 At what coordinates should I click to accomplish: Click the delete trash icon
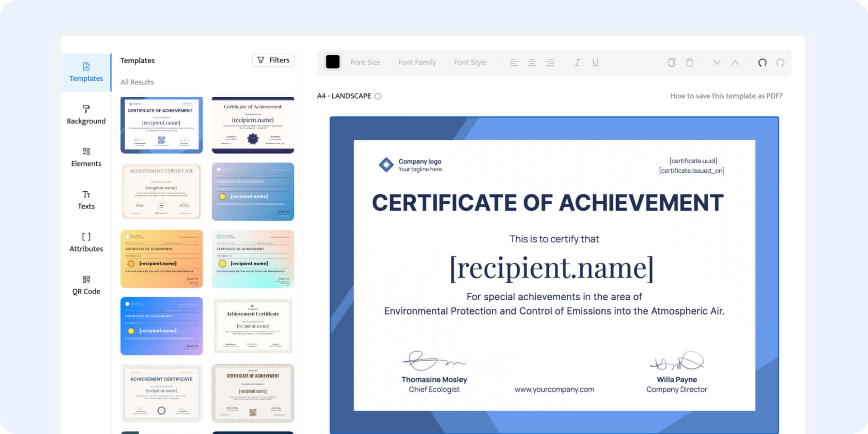[690, 62]
